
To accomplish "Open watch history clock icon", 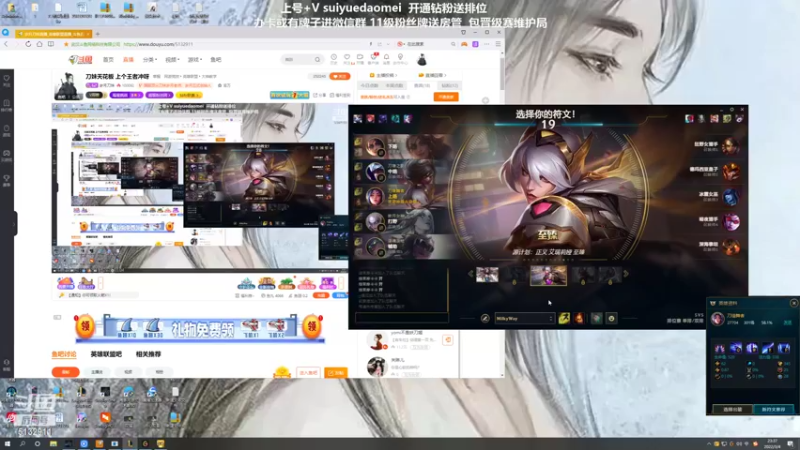I will [x=334, y=59].
